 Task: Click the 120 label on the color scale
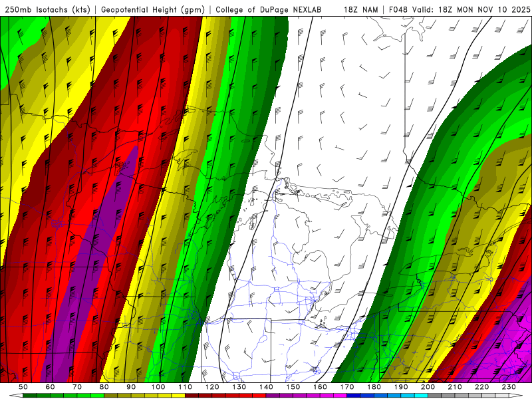[x=212, y=387]
